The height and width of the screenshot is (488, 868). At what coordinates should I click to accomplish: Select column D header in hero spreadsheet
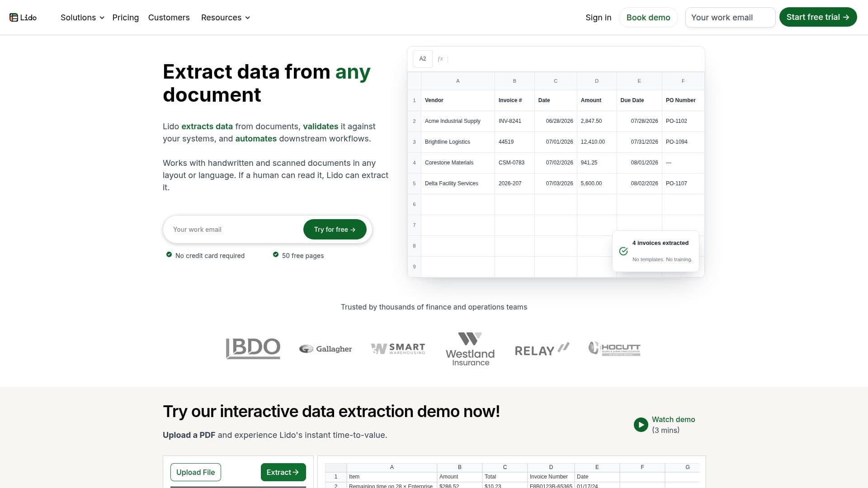click(597, 81)
